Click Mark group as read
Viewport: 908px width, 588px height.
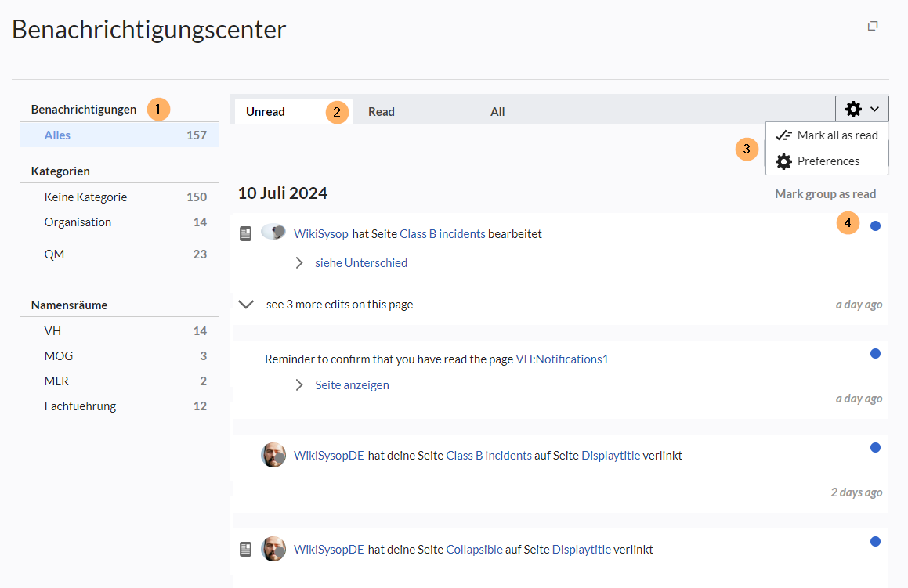(825, 194)
